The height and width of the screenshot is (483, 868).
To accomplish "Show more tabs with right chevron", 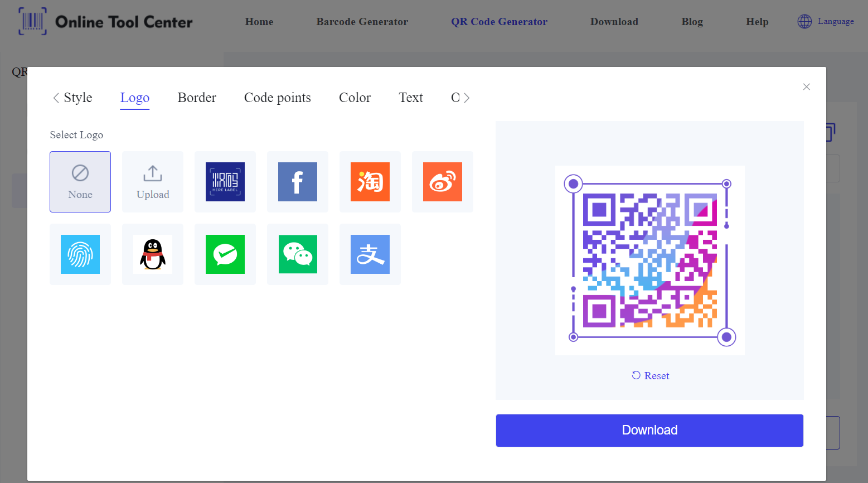I will 467,98.
